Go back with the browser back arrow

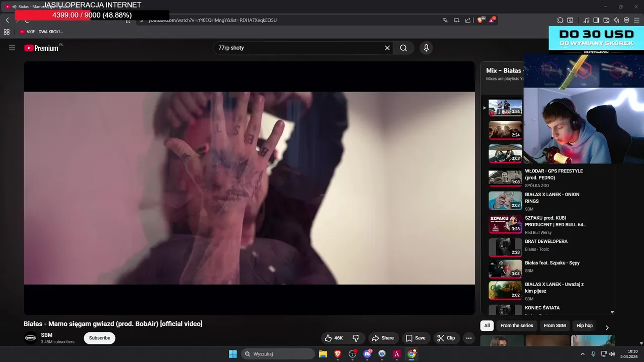[7, 20]
